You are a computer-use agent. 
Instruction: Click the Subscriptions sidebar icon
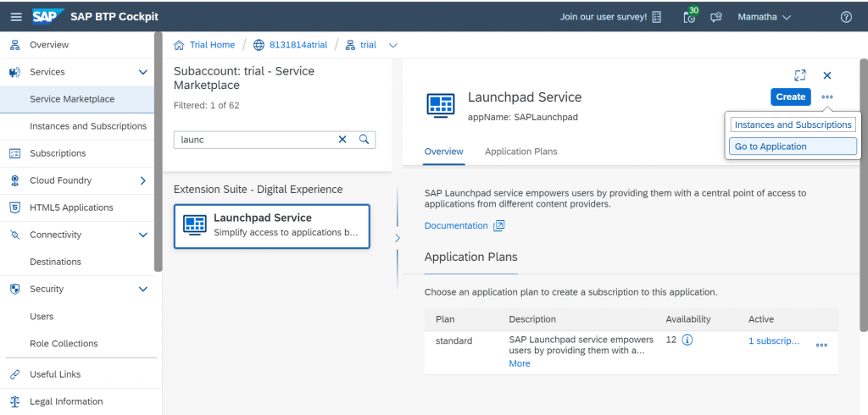15,153
